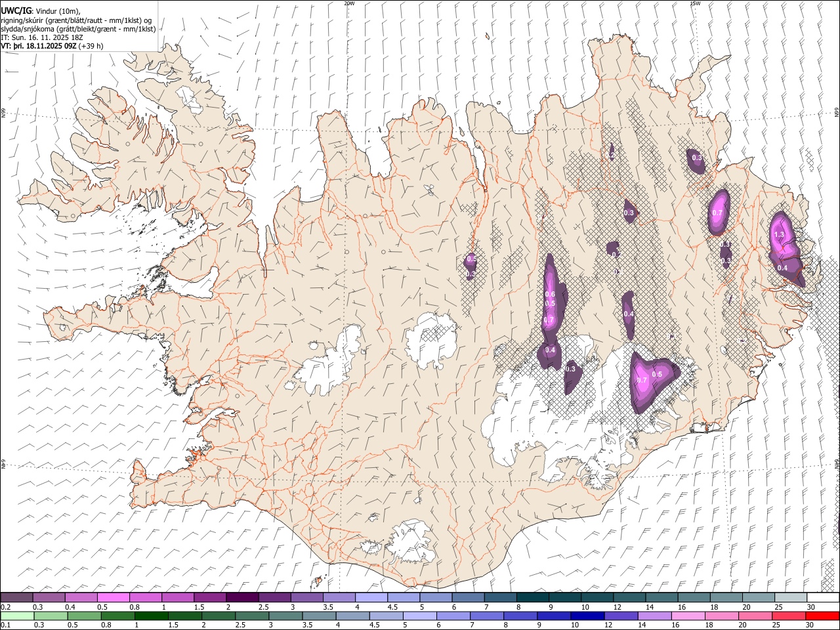Click the 0.6 precipitation value on the map
Screen dimensions: 840x630
(x=550, y=294)
